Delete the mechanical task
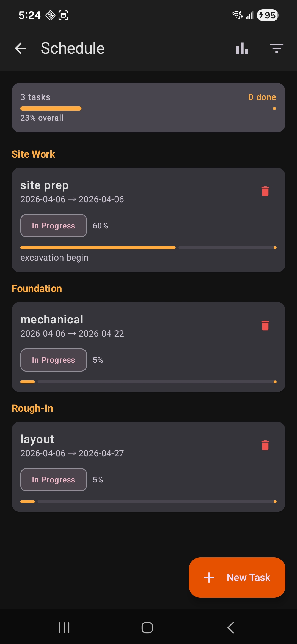This screenshot has width=297, height=644. [x=265, y=325]
